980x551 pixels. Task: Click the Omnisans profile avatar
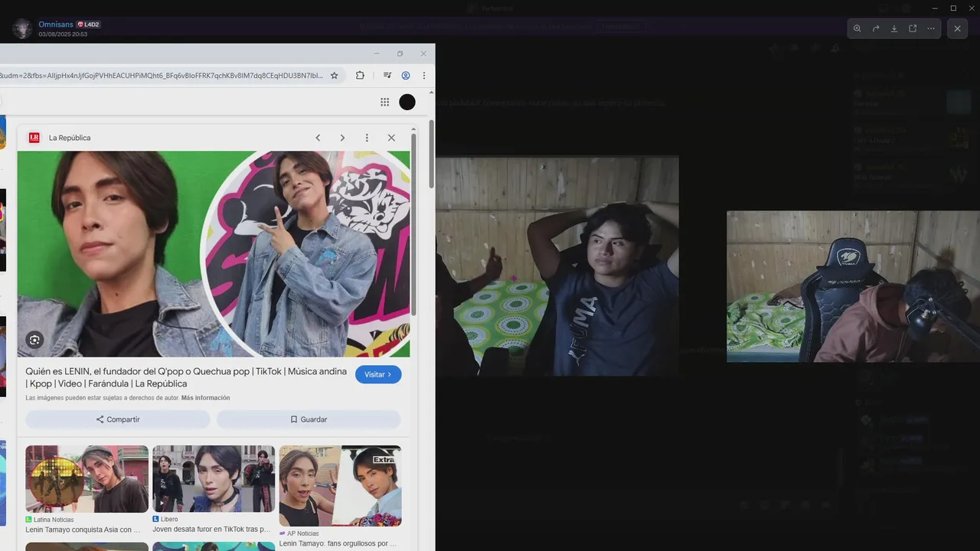coord(22,29)
